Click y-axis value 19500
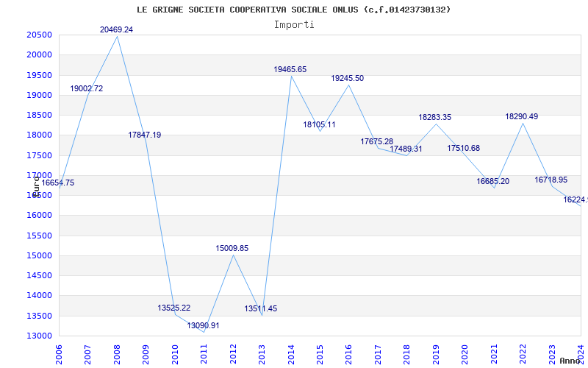Image resolution: width=588 pixels, height=368 pixels. coord(39,75)
